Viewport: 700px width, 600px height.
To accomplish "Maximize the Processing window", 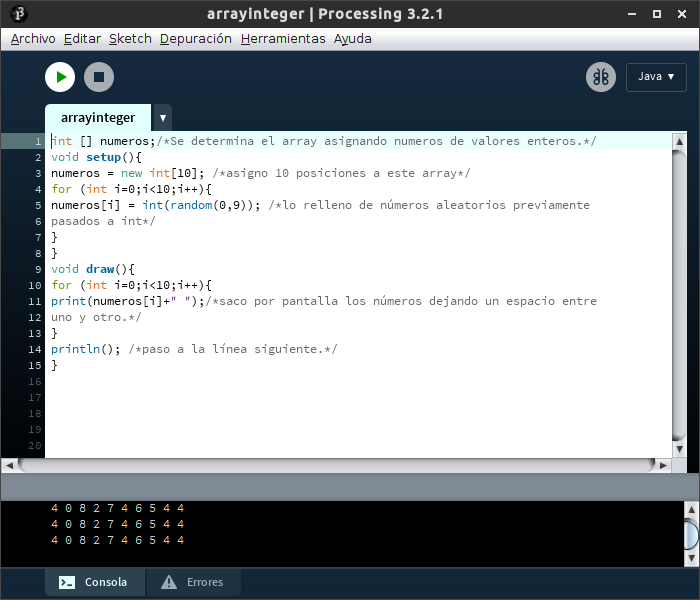I will [x=657, y=14].
